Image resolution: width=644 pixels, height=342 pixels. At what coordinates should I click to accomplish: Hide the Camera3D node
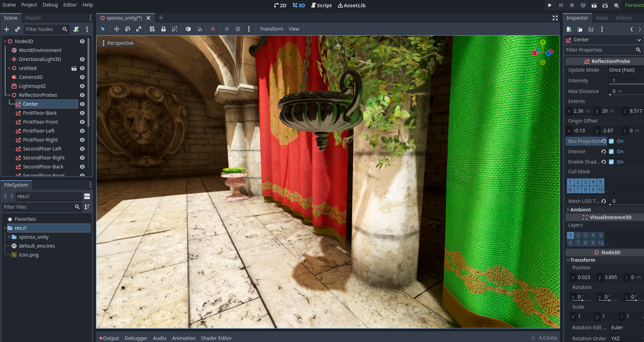[82, 77]
